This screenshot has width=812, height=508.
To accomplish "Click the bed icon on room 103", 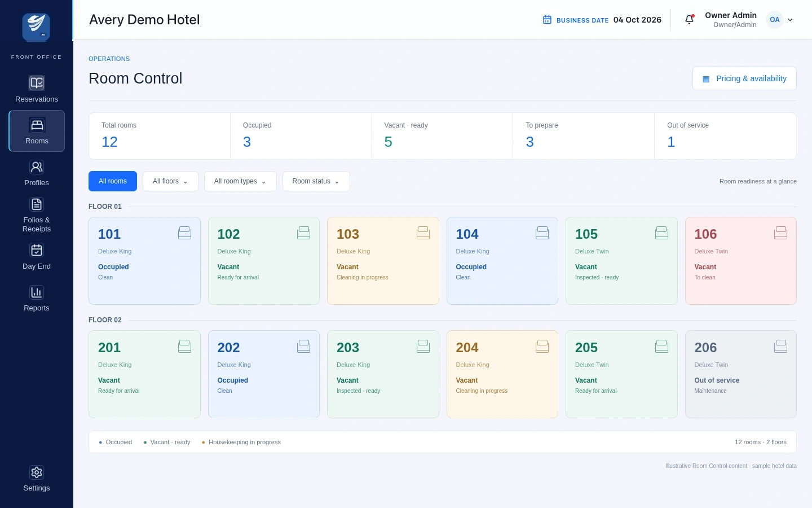I will [x=423, y=233].
